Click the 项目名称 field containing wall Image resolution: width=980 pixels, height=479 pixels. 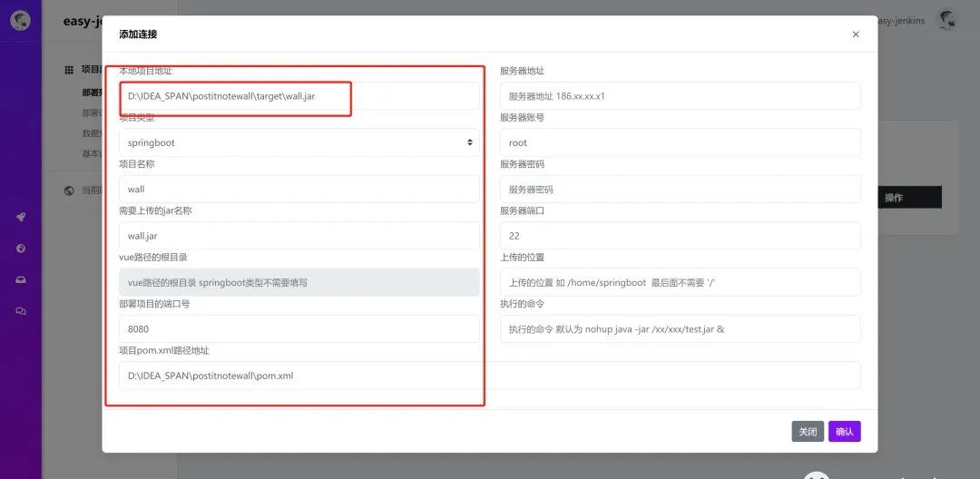(x=299, y=190)
